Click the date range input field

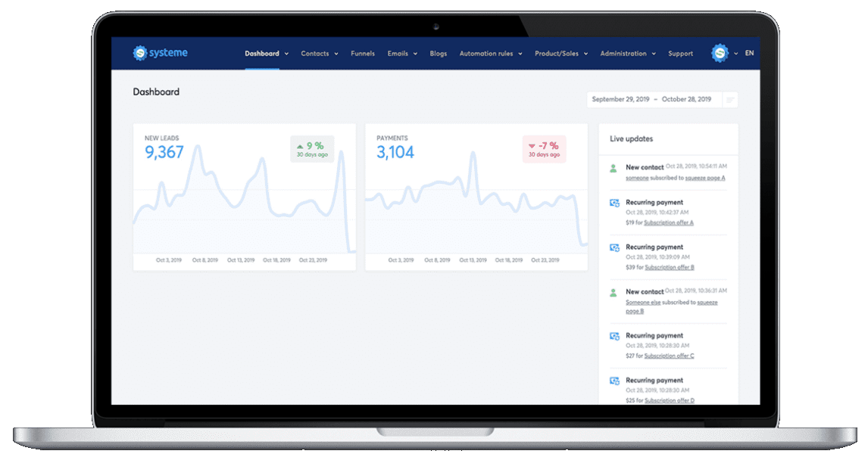tap(654, 100)
